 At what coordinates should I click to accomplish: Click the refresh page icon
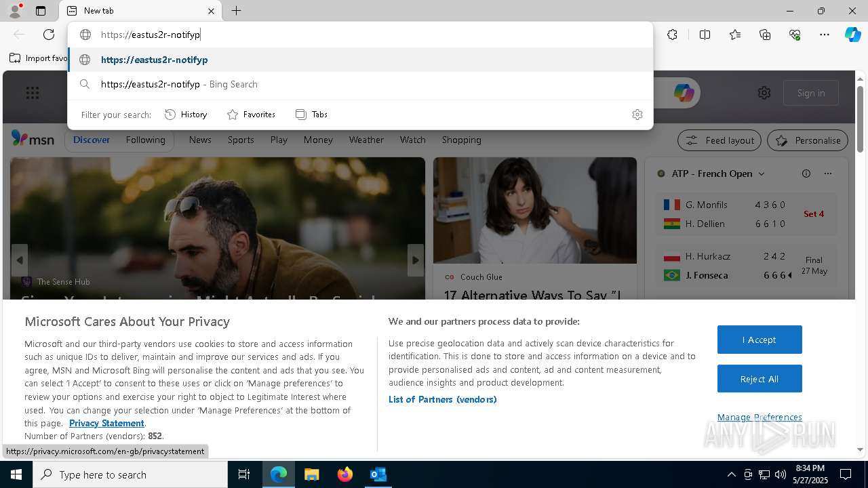49,35
